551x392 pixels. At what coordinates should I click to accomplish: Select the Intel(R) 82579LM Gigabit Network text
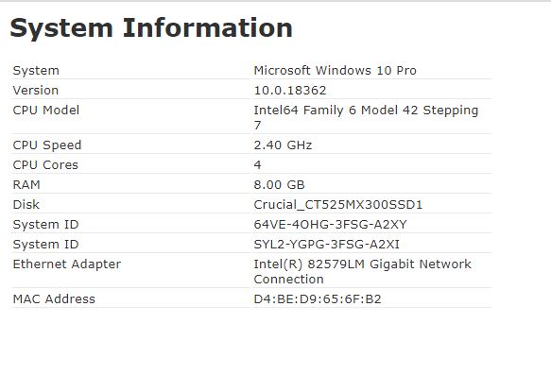[362, 264]
